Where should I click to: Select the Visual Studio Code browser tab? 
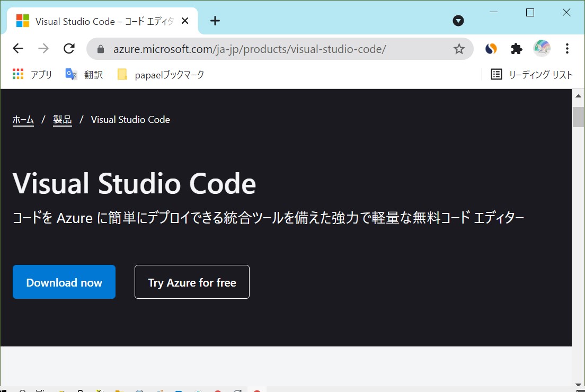[x=102, y=21]
